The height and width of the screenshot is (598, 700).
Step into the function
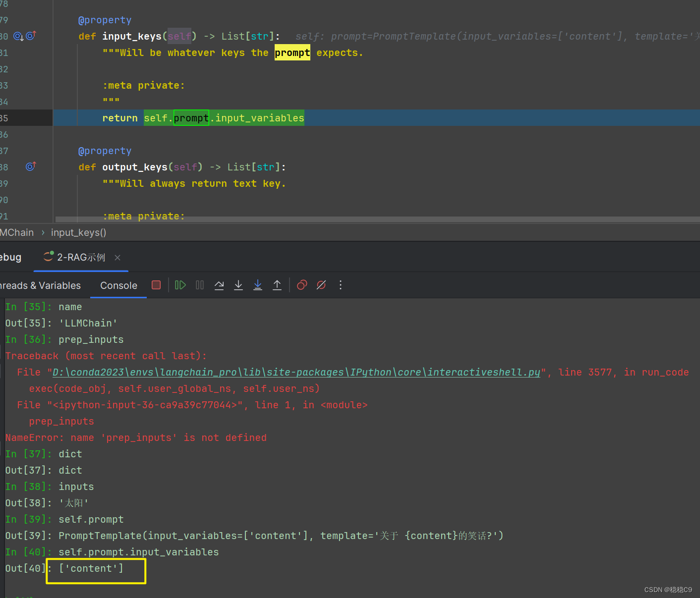(x=238, y=285)
